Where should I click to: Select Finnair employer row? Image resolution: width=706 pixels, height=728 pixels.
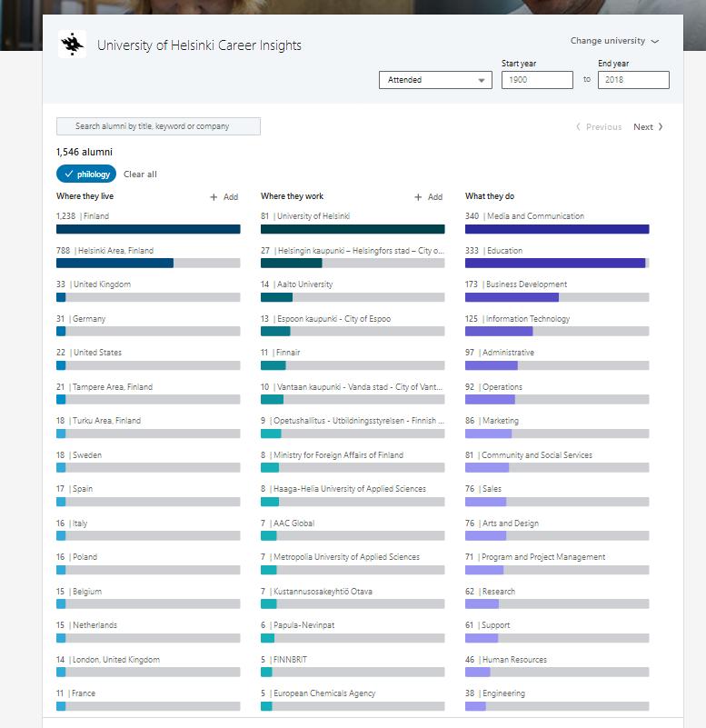353,359
